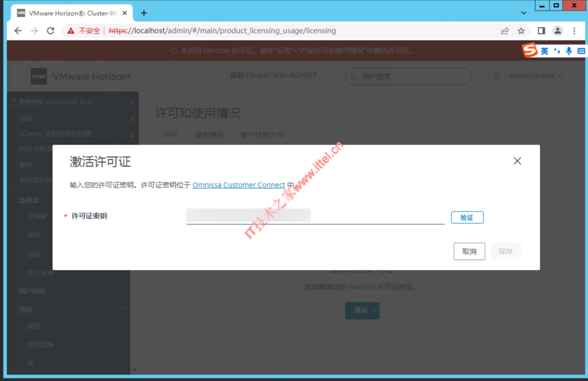The width and height of the screenshot is (588, 381).
Task: Click the tab search chevron in title bar
Action: [524, 13]
